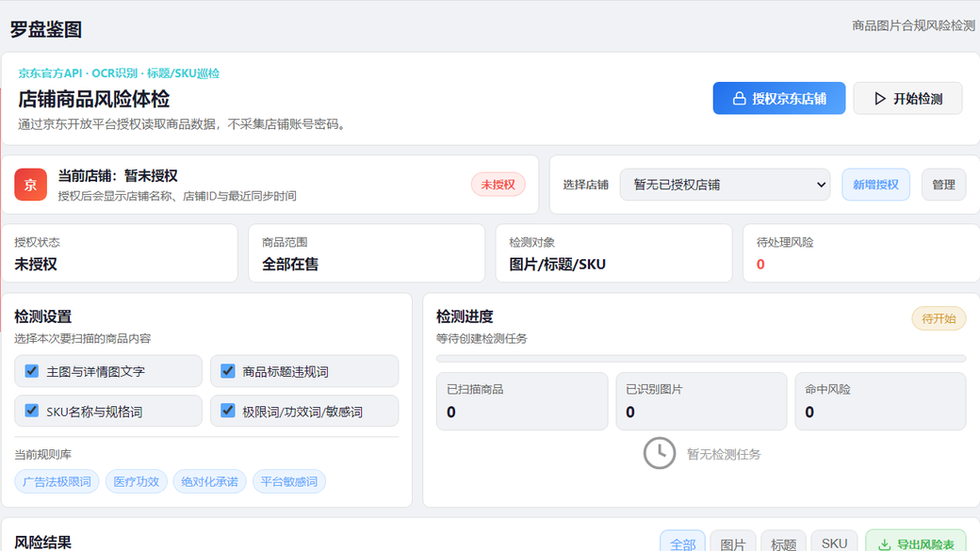The image size is (980, 551).
Task: Open the 暂无已授权店铺 store dropdown
Action: tap(725, 185)
